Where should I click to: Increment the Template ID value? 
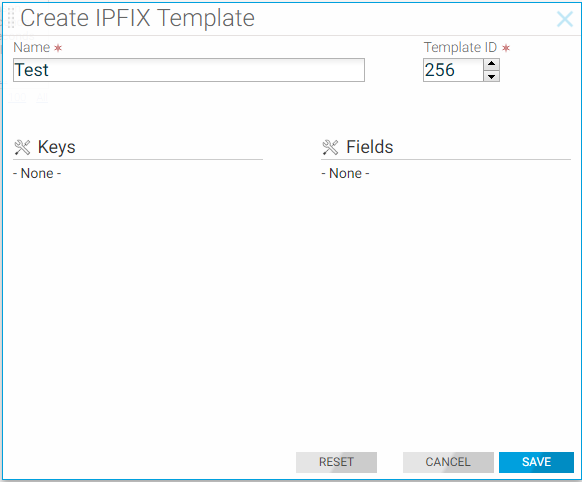(x=491, y=64)
